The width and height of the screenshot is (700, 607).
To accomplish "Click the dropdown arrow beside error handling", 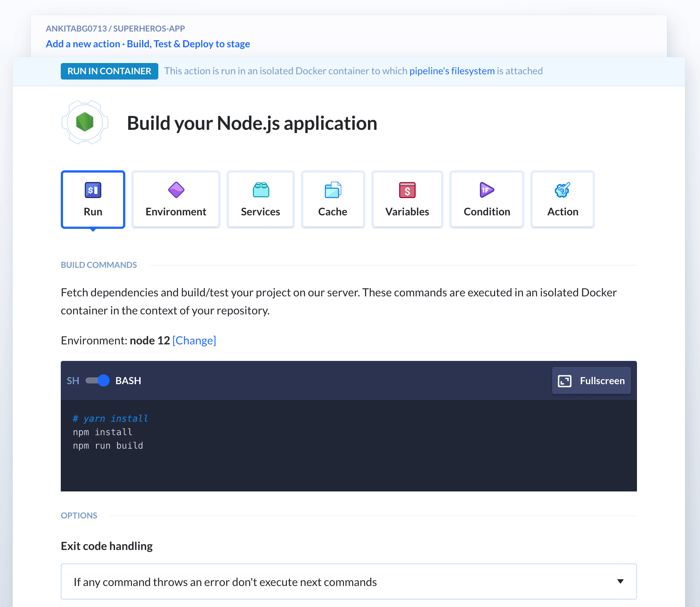I will coord(621,581).
